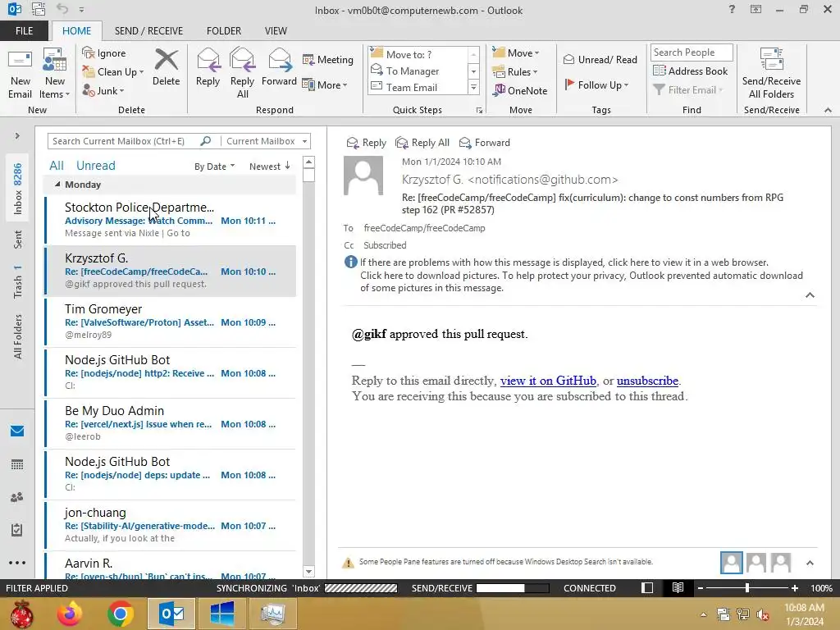The image size is (840, 630).
Task: Switch to People navigation view
Action: pyautogui.click(x=17, y=497)
